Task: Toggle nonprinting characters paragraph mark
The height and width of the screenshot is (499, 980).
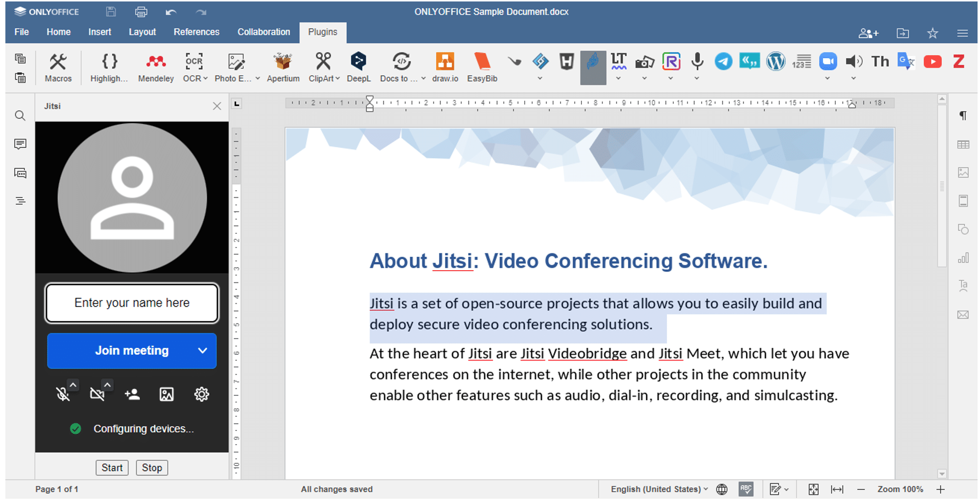Action: pos(963,115)
